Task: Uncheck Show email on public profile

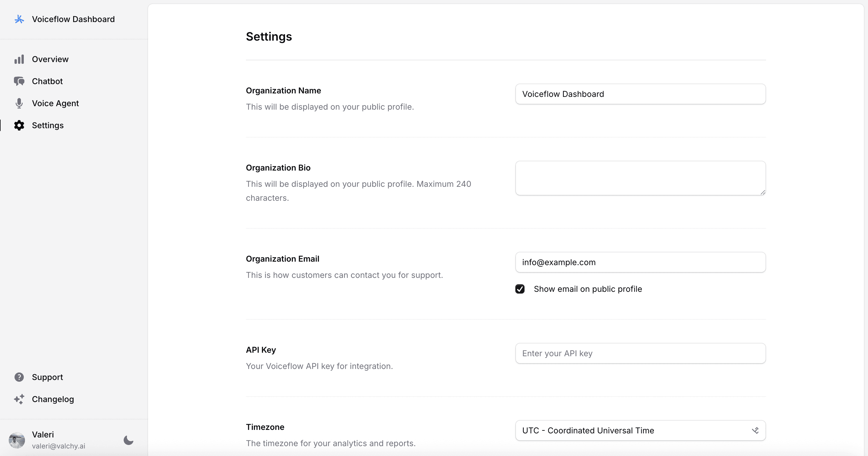Action: tap(520, 289)
